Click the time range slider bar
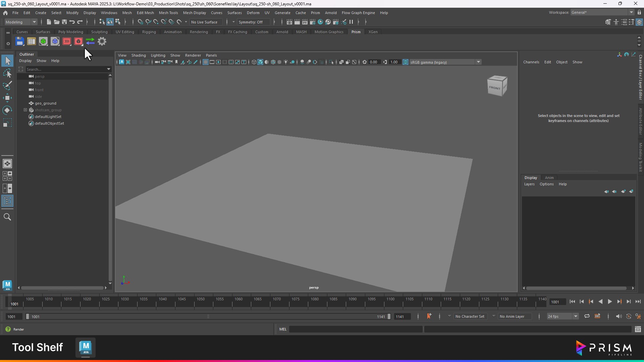This screenshot has height=362, width=644. point(208,317)
